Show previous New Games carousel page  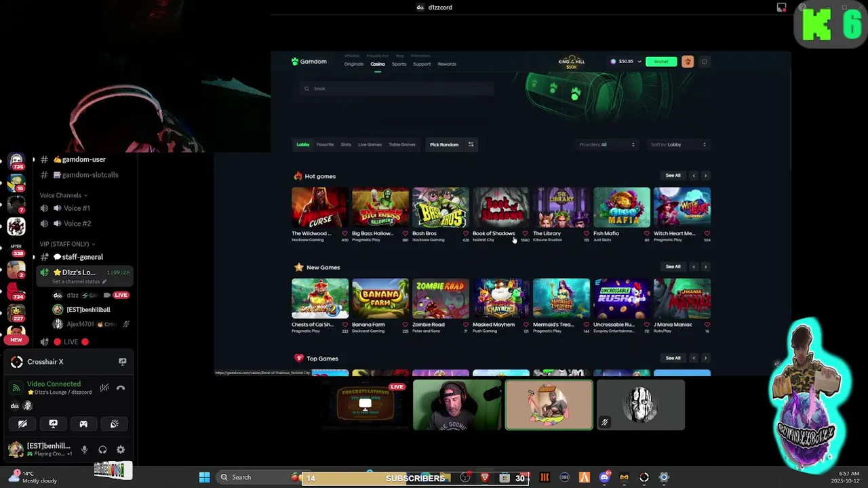694,267
